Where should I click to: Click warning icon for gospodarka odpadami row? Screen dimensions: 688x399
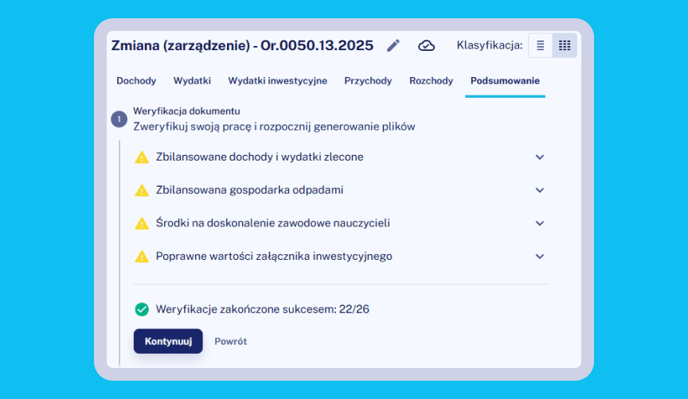click(x=142, y=191)
